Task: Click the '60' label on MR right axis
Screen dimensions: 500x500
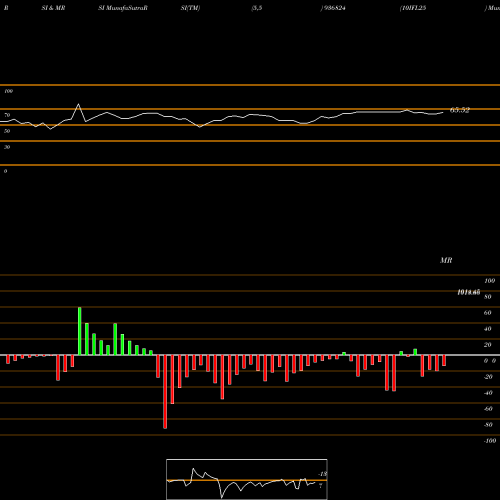Action: point(488,313)
